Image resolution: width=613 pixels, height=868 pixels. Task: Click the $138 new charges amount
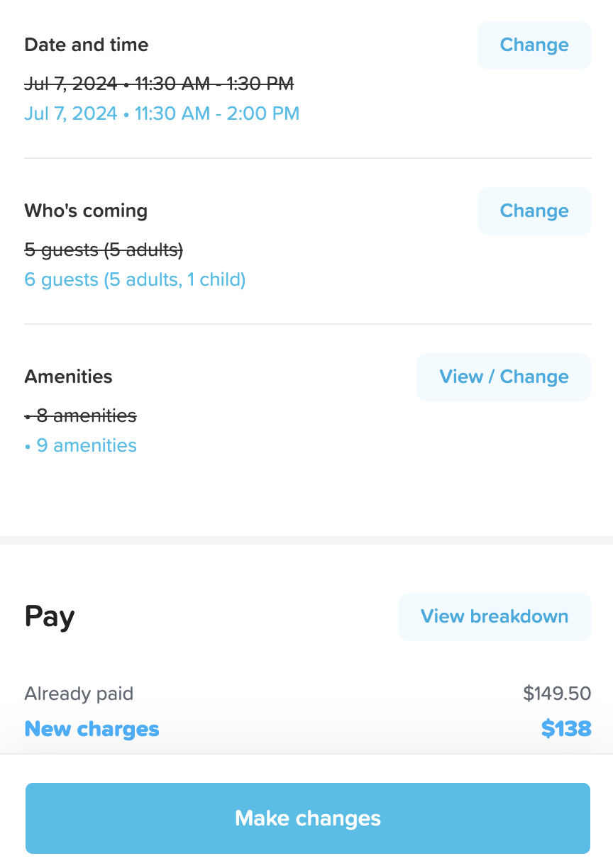[565, 729]
